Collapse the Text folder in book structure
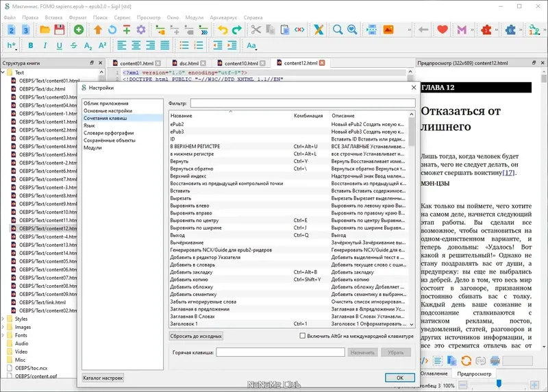The image size is (548, 392). [3, 73]
